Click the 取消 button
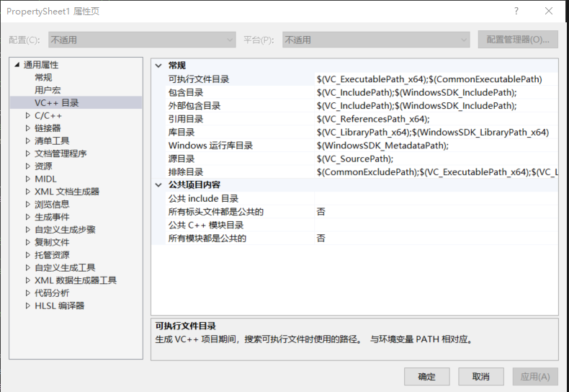The image size is (569, 392). [481, 376]
